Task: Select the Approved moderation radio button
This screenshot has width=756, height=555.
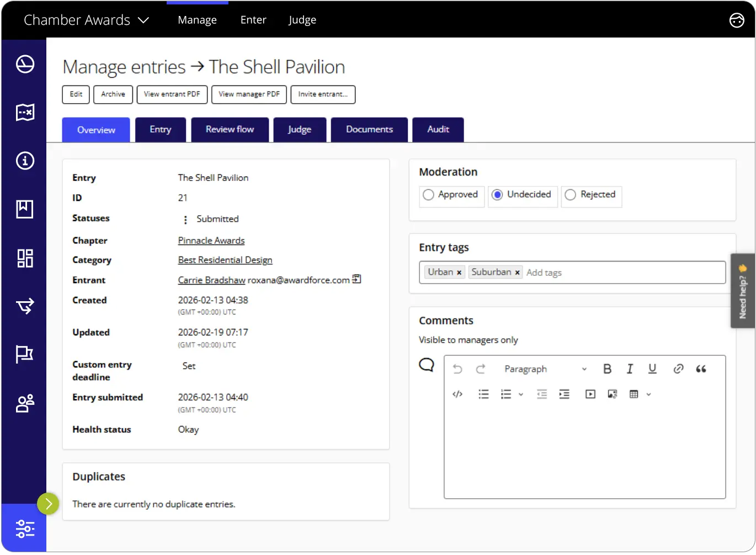Action: click(x=428, y=195)
